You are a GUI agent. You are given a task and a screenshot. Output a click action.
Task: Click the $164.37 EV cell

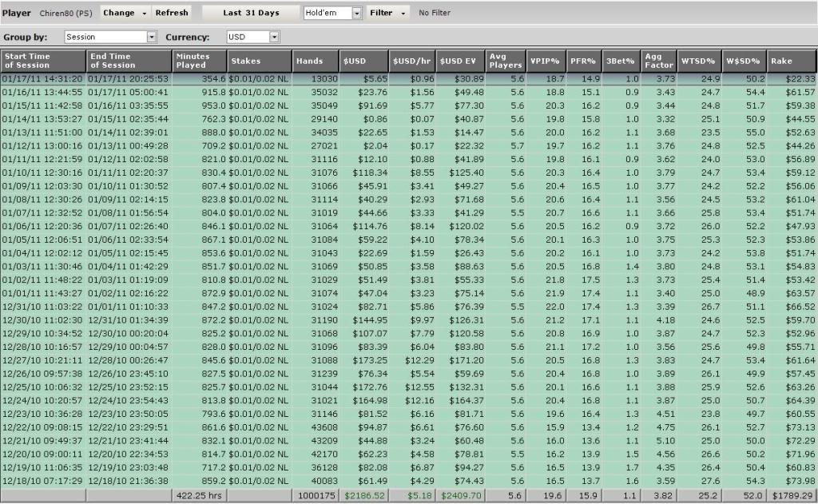459,401
